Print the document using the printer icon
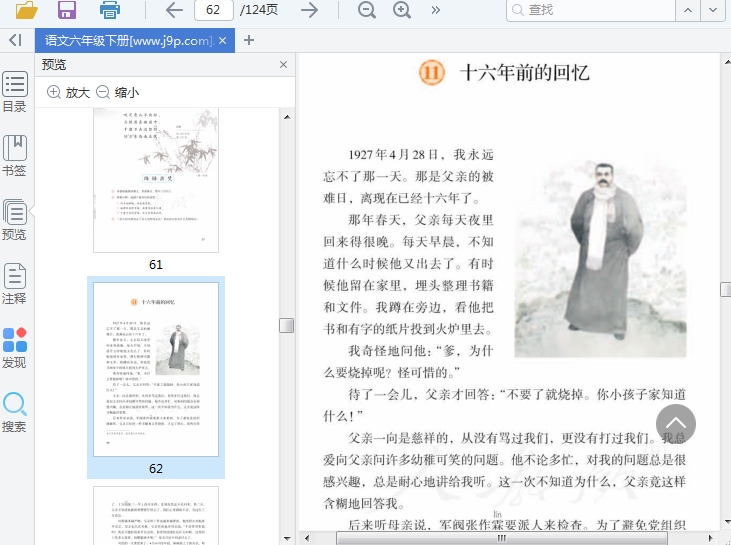The width and height of the screenshot is (731, 545). [110, 10]
